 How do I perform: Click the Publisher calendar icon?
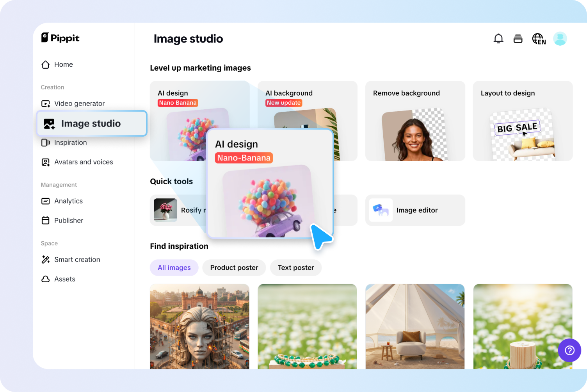click(46, 220)
